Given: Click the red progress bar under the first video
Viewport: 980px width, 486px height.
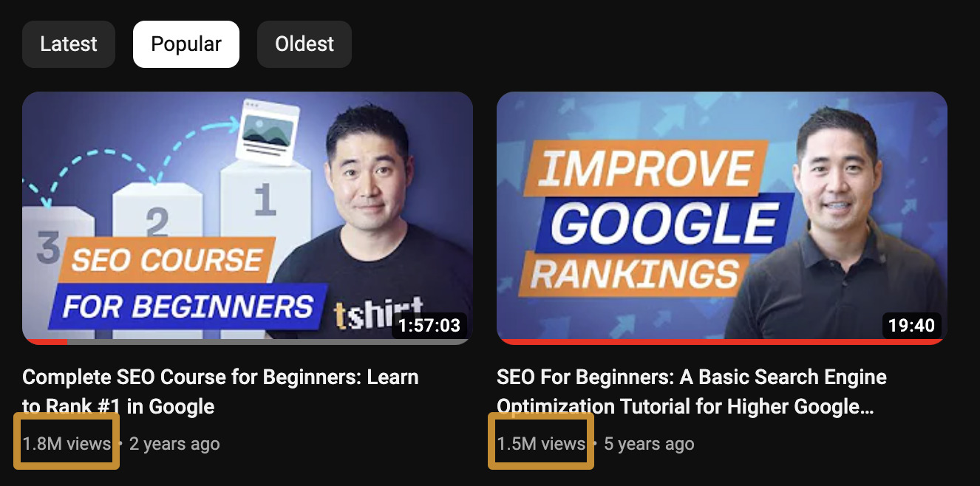Looking at the screenshot, I should click(x=45, y=342).
